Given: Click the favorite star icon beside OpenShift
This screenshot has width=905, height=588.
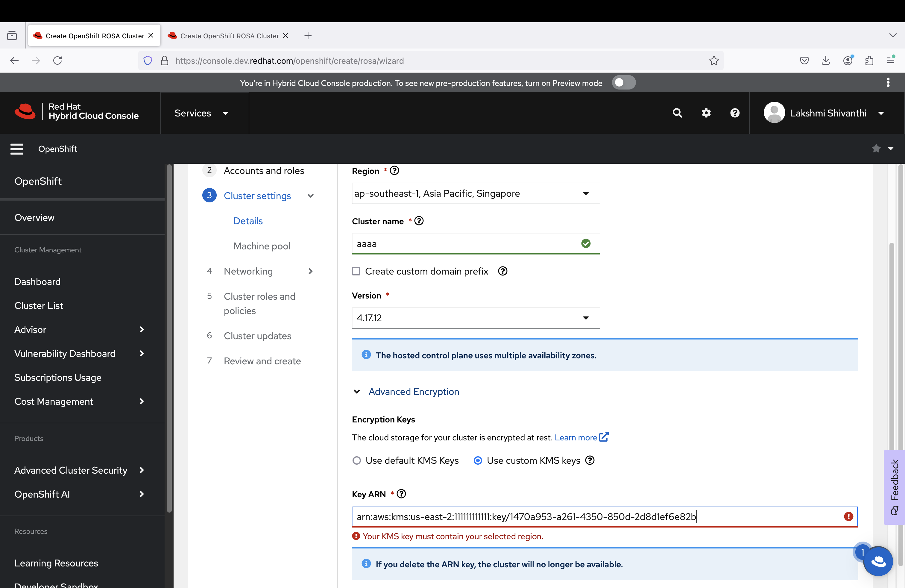Looking at the screenshot, I should click(876, 149).
